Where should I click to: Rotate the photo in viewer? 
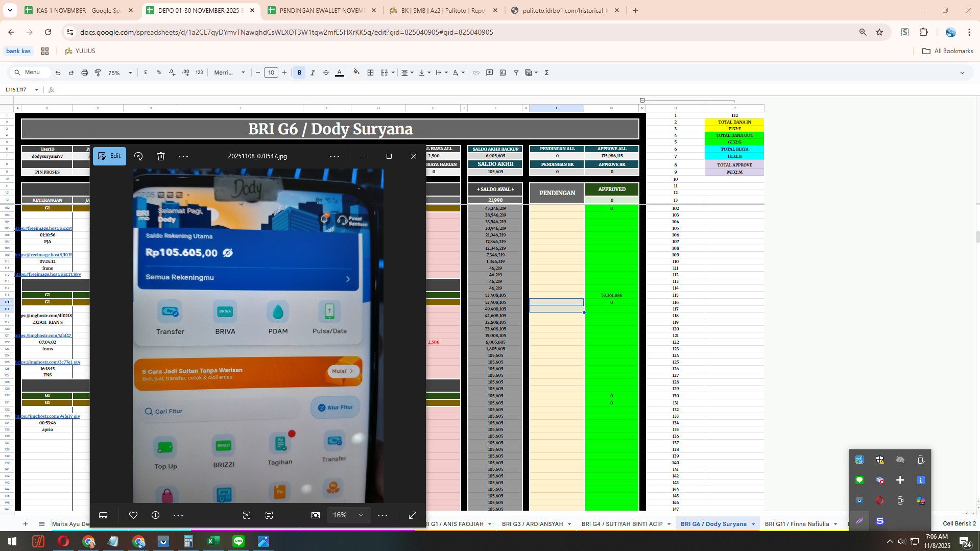point(138,156)
